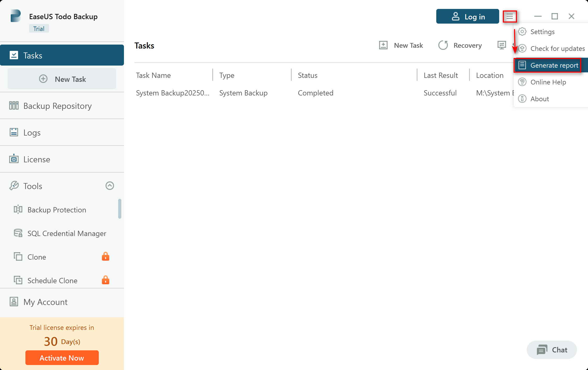Click the License icon in sidebar
This screenshot has width=588, height=370.
14,159
